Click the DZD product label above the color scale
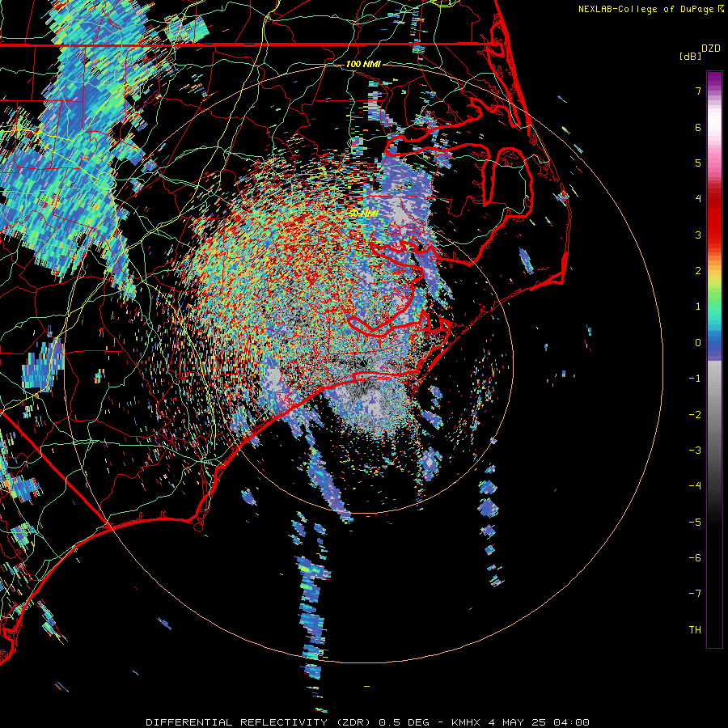728x728 pixels. [x=711, y=49]
